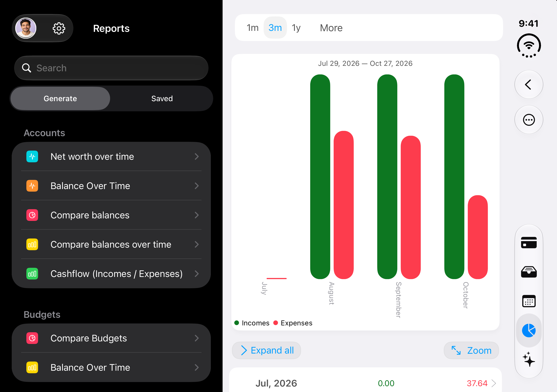This screenshot has height=392, width=557.
Task: Click the red October expenses bar
Action: click(x=477, y=237)
